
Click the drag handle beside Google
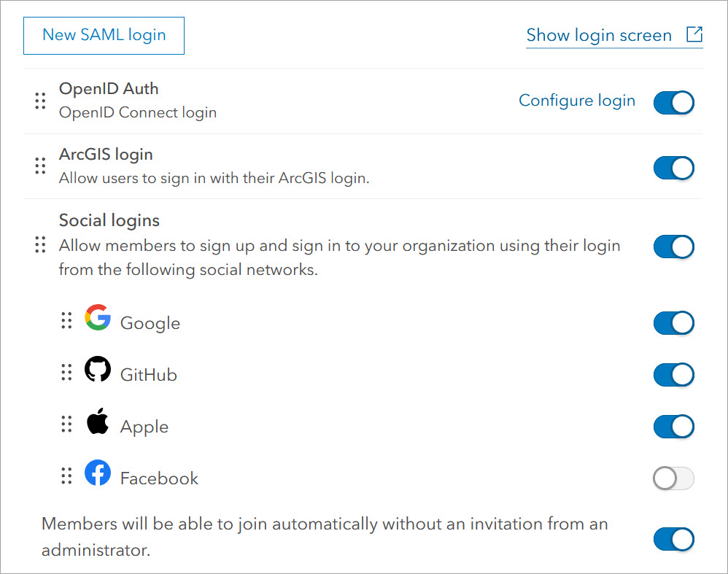pos(66,321)
